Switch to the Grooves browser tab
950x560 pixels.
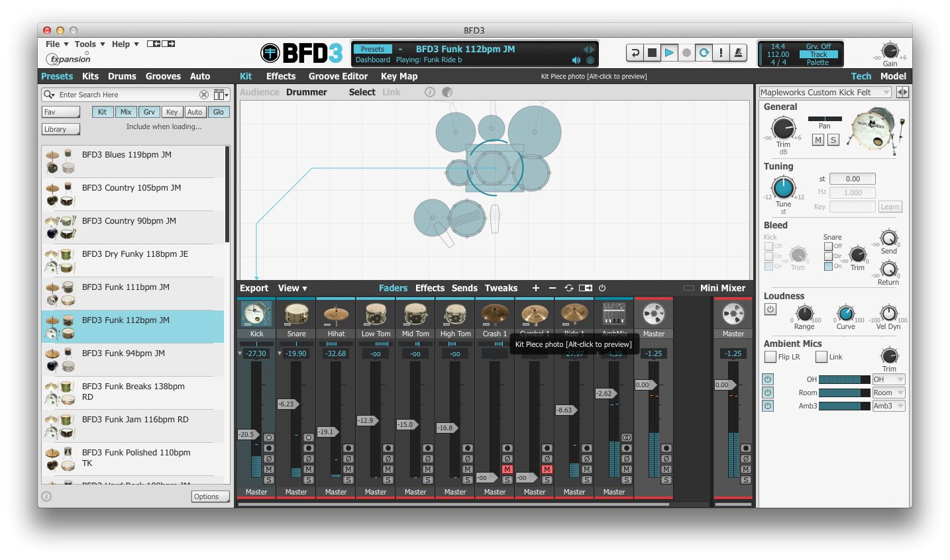(163, 76)
